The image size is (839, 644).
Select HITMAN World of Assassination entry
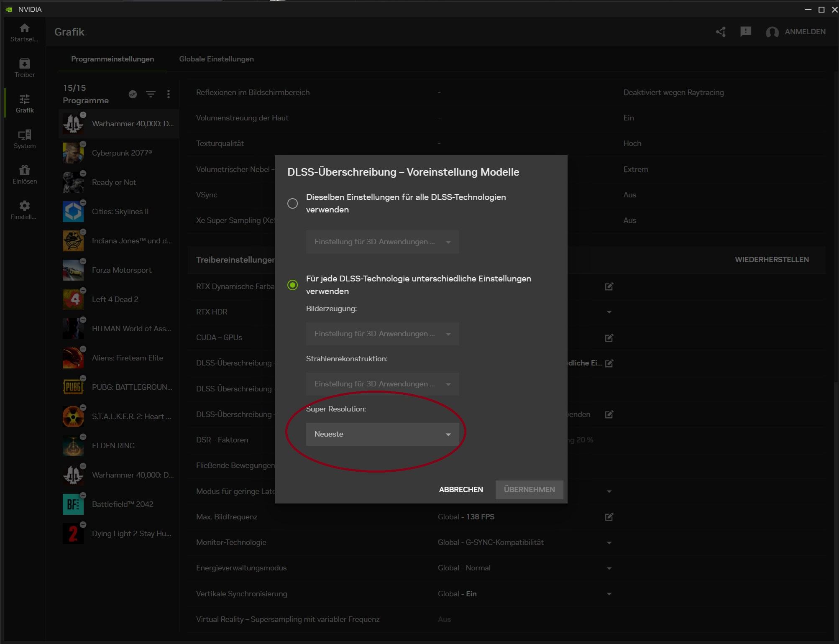(119, 329)
